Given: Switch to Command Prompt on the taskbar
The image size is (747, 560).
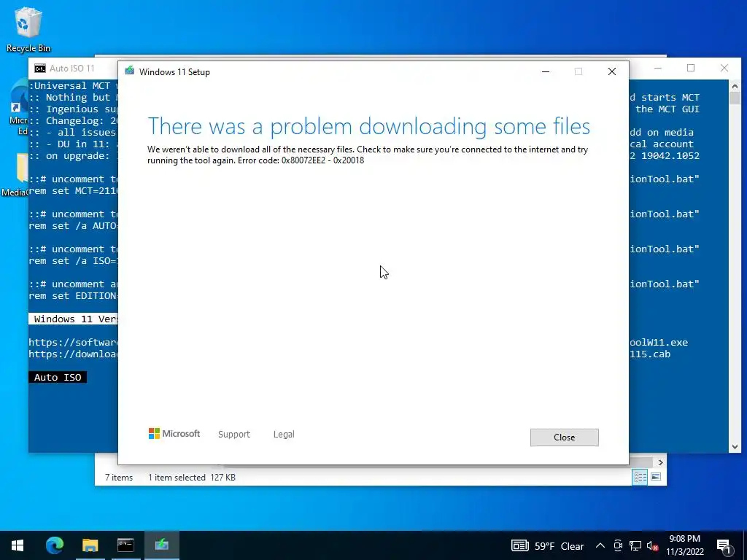Looking at the screenshot, I should tap(125, 545).
